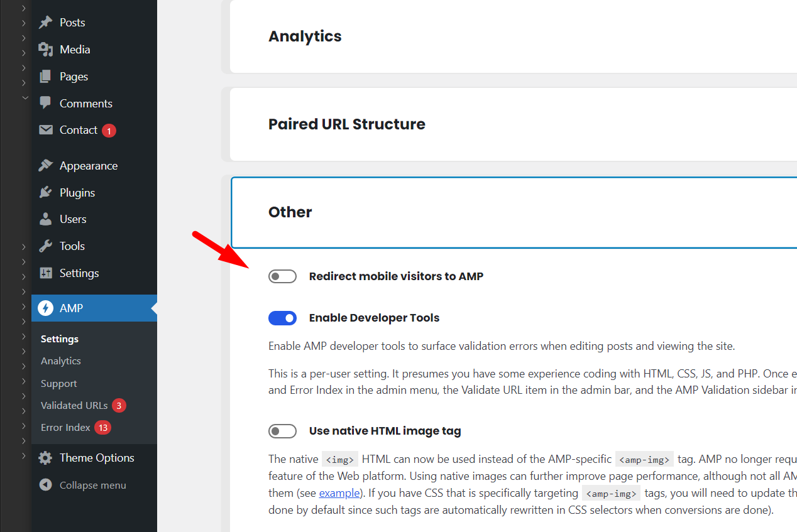Open Validated URLs submenu item
Image resolution: width=797 pixels, height=532 pixels.
coord(74,406)
